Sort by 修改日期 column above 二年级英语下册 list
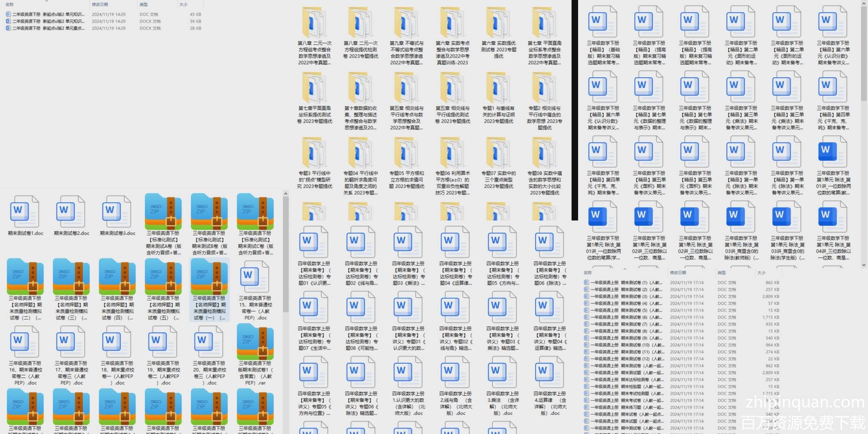868x434 pixels. [x=100, y=4]
